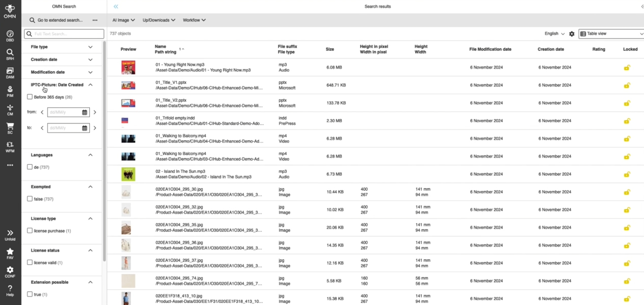This screenshot has width=644, height=305.
Task: Open the WFM workflow module icon
Action: [x=10, y=146]
